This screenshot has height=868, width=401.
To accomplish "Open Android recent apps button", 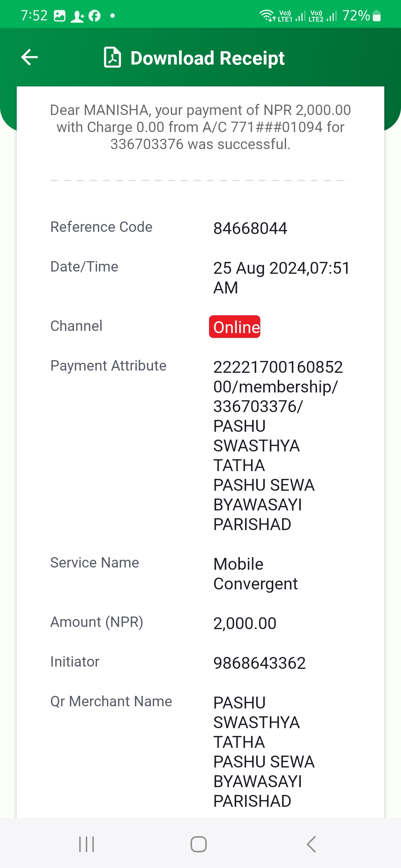I will pyautogui.click(x=87, y=844).
